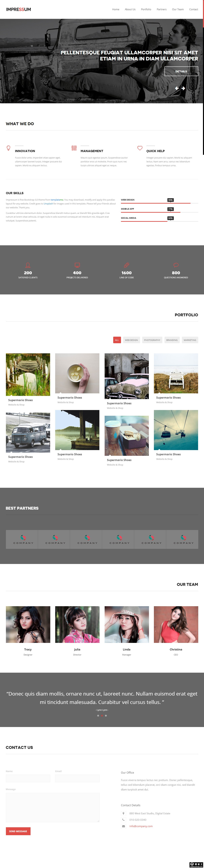The image size is (204, 868).
Task: Go to About Us in navigation
Action: [x=130, y=9]
